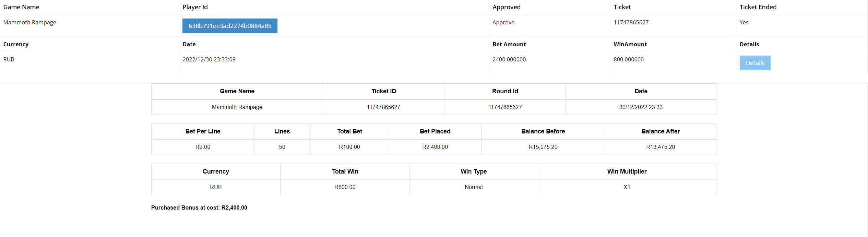Image resolution: width=868 pixels, height=237 pixels.
Task: Click the Win Type Normal cell
Action: (474, 187)
